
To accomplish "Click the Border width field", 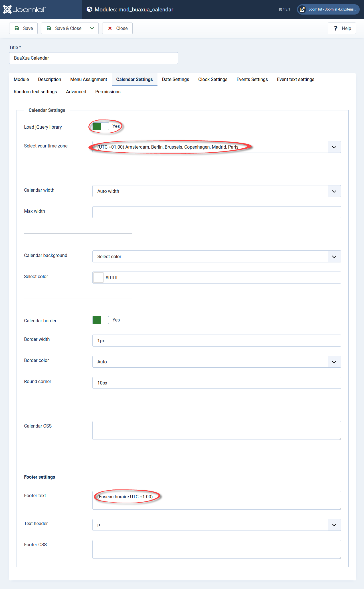I will pyautogui.click(x=217, y=341).
